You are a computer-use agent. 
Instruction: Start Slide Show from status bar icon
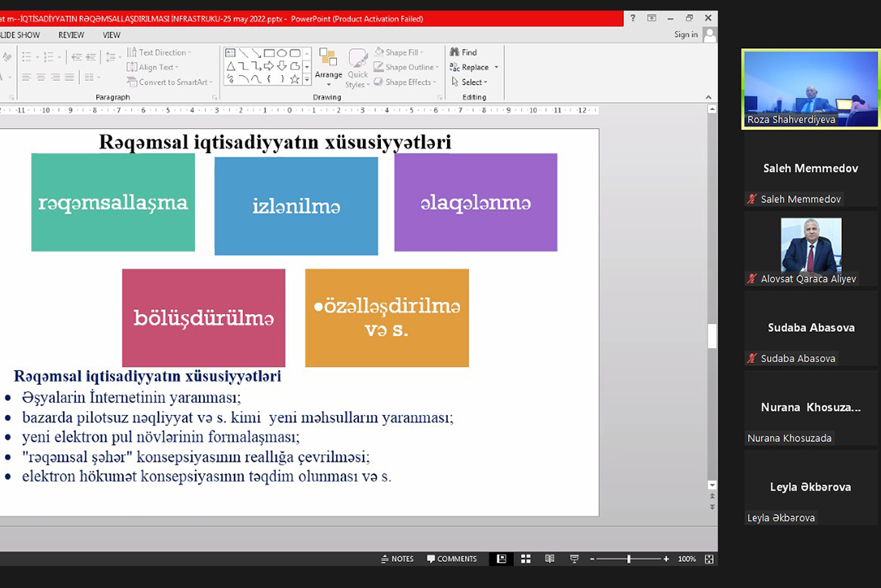pos(574,559)
